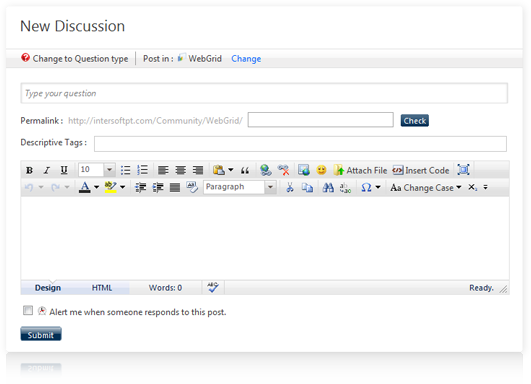
Task: Undo the last edit
Action: click(29, 187)
